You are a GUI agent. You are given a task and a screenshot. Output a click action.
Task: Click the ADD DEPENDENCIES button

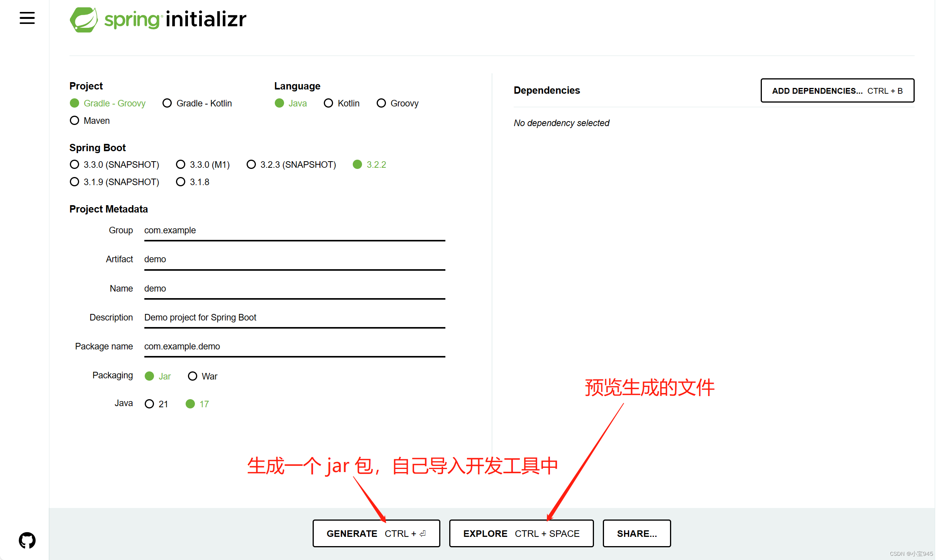[837, 91]
